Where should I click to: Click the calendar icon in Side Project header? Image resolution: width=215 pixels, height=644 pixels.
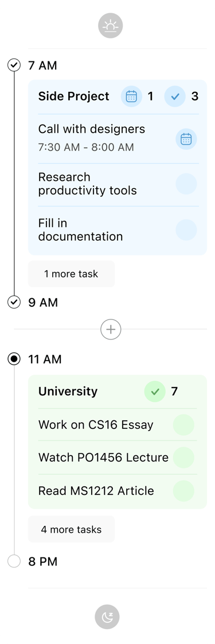131,96
